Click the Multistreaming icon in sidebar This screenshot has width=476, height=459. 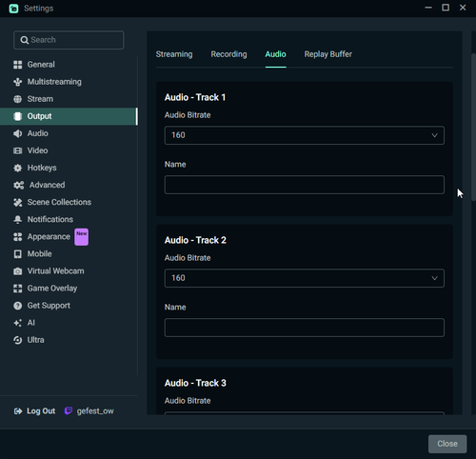(18, 82)
